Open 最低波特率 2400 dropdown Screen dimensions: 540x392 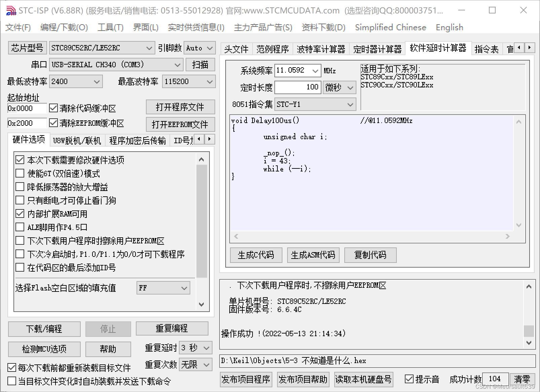click(76, 81)
